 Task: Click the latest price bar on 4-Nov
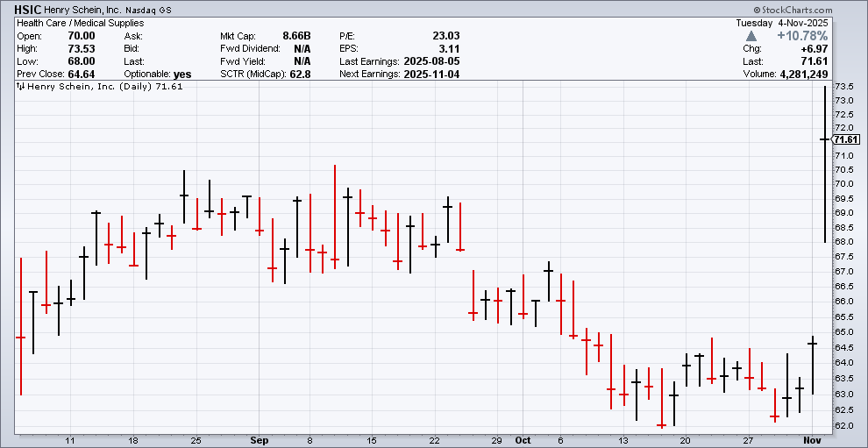[825, 164]
